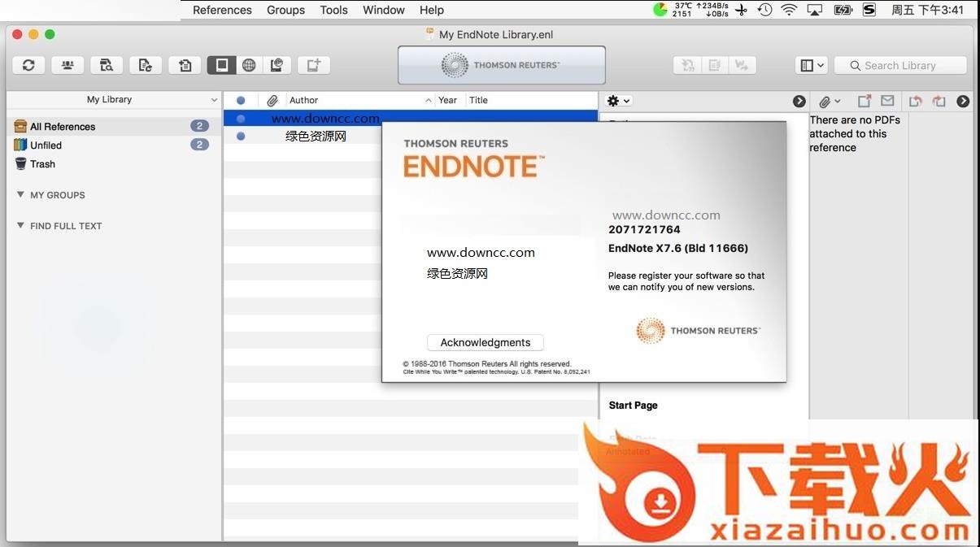Open the attach PDF paperclip dropdown
Screen dimensions: 980x547
[x=830, y=101]
